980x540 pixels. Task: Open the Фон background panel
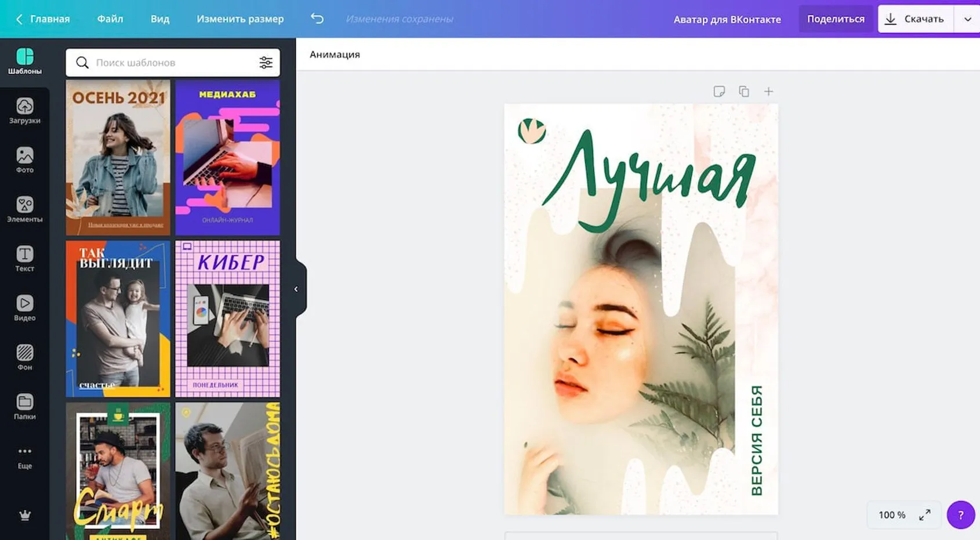click(x=24, y=358)
